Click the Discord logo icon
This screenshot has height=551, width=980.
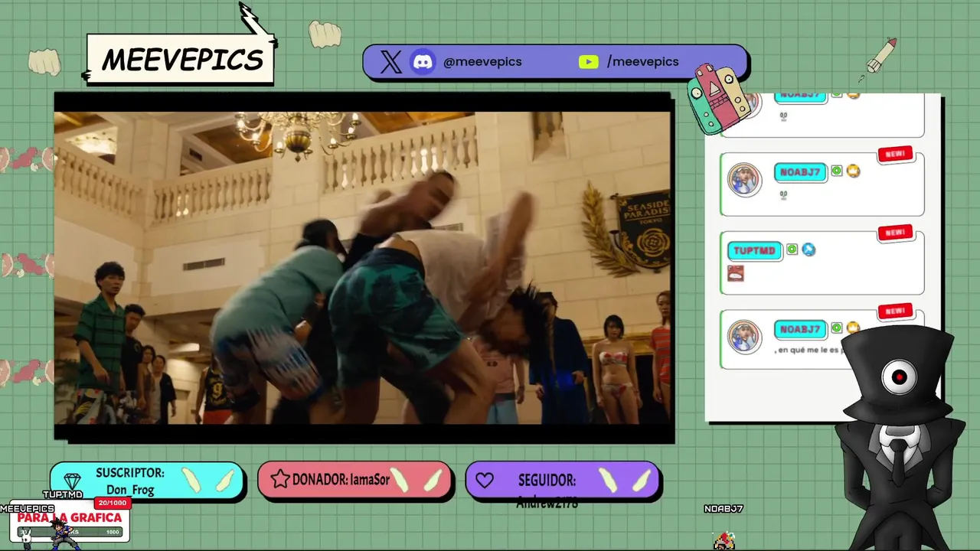coord(423,62)
